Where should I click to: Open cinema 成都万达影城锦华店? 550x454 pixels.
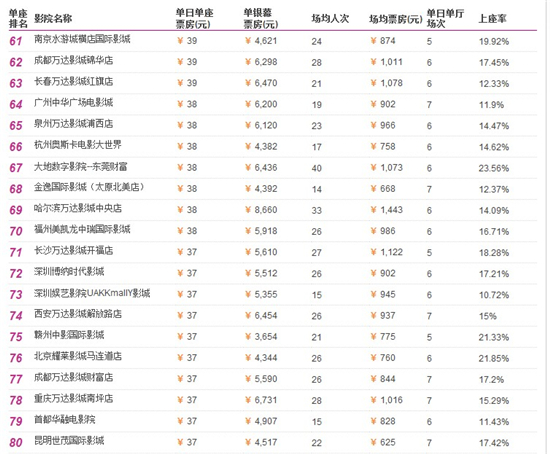[74, 60]
